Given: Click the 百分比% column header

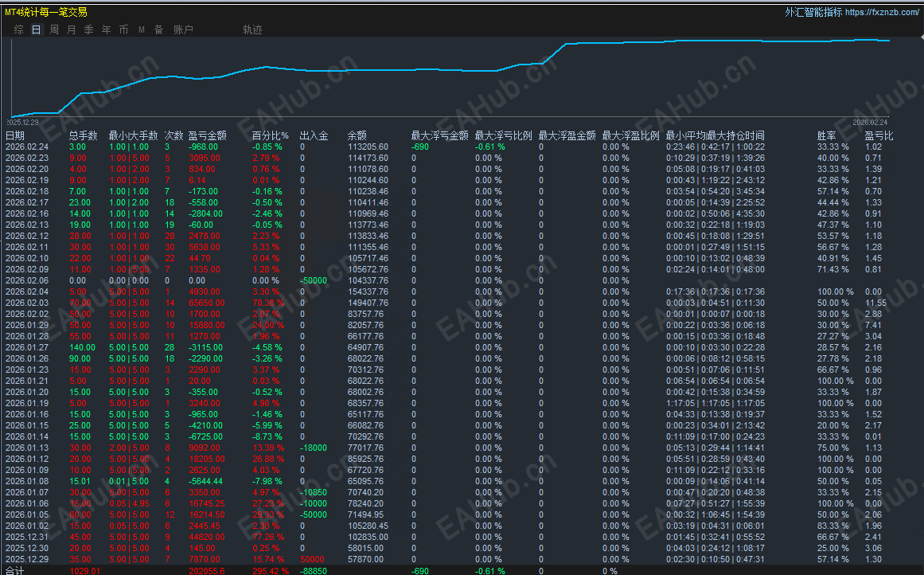Looking at the screenshot, I should pyautogui.click(x=271, y=135).
